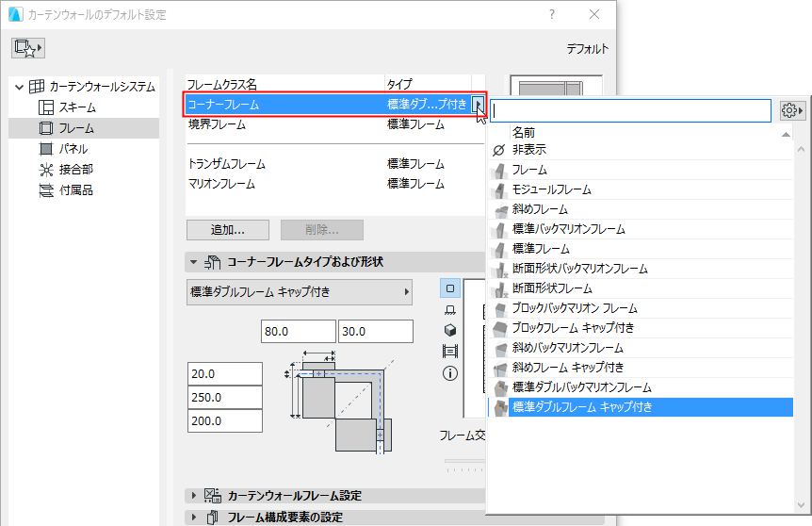812x526 pixels.
Task: Choose ブロックフレーム キャップ付き in the list
Action: pos(641,328)
